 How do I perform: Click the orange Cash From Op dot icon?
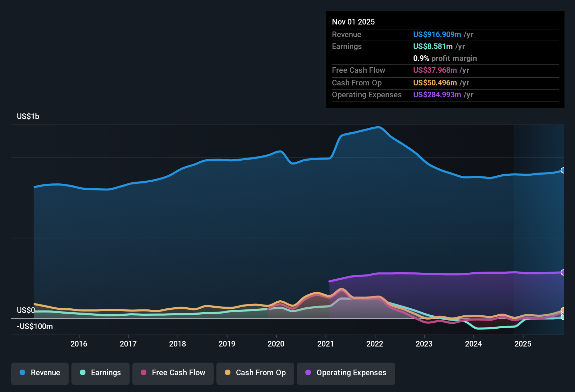[x=227, y=373]
